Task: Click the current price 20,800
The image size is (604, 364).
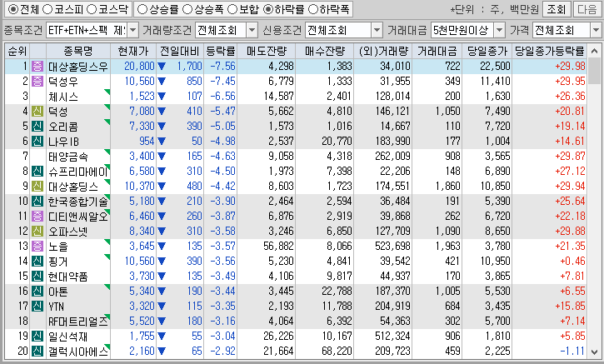Action: [139, 67]
